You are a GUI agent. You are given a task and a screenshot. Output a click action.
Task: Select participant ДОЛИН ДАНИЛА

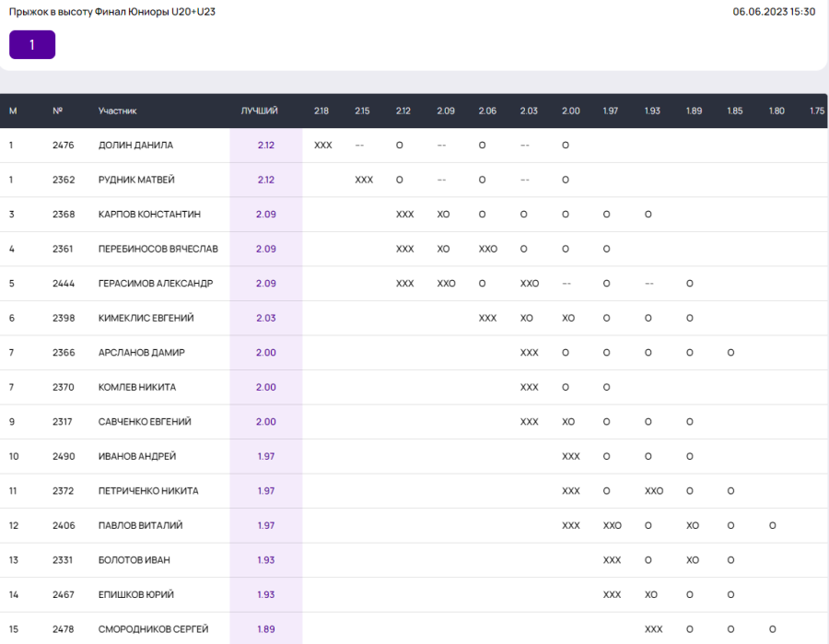click(x=135, y=146)
